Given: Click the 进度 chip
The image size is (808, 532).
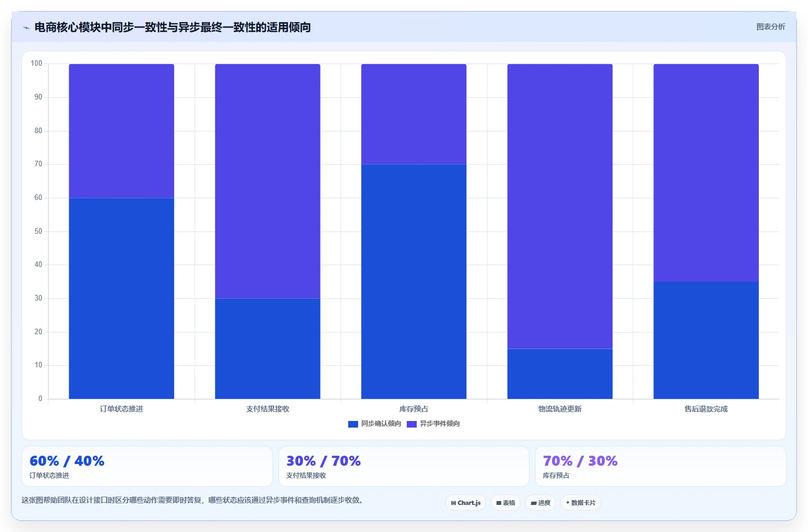Looking at the screenshot, I should pyautogui.click(x=541, y=503).
